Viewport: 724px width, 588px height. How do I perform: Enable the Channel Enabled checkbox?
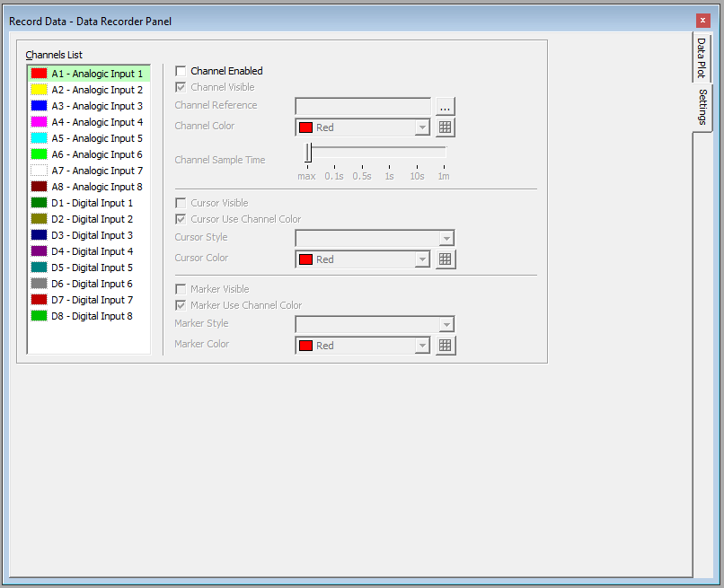tap(181, 71)
